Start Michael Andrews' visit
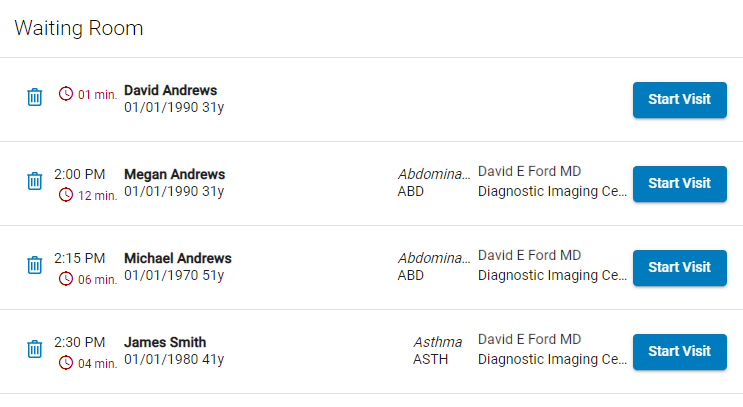 tap(680, 268)
